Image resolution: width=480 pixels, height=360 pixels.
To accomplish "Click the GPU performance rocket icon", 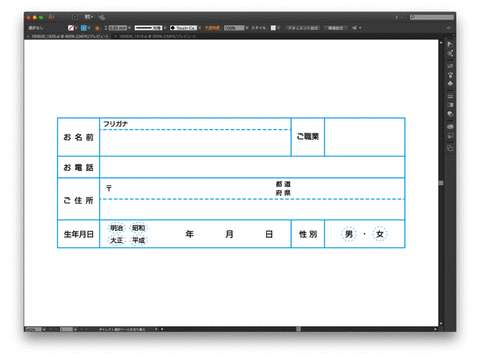I will pyautogui.click(x=102, y=17).
